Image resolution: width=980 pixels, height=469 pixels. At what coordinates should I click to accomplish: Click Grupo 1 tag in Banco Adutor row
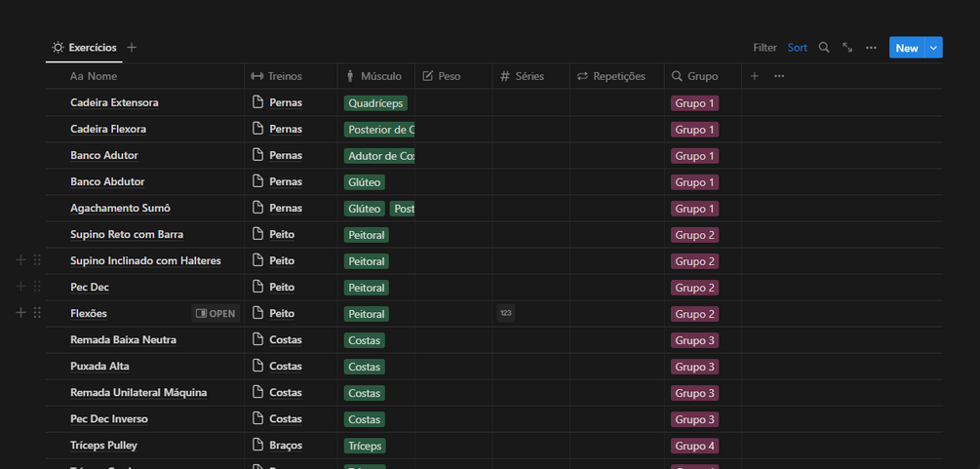pyautogui.click(x=694, y=156)
